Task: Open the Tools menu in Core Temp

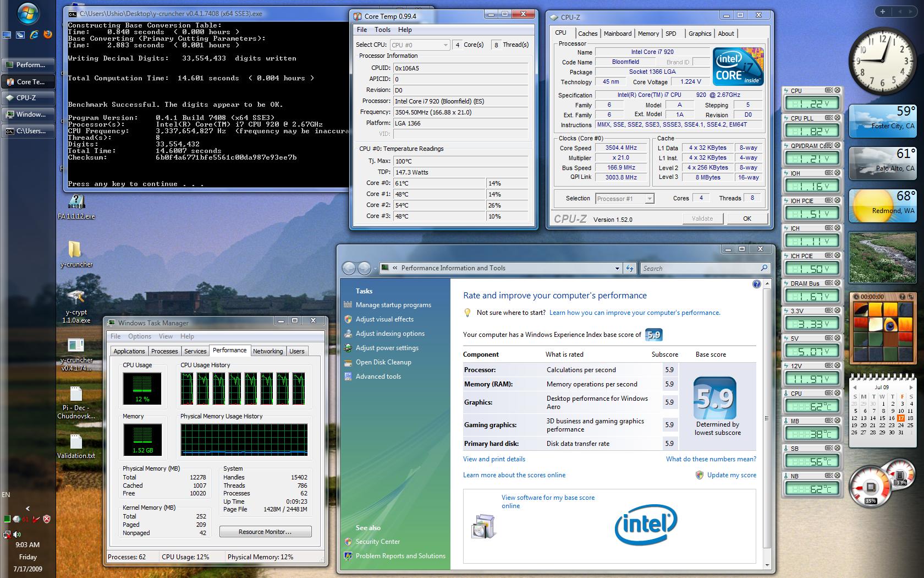Action: pyautogui.click(x=382, y=30)
